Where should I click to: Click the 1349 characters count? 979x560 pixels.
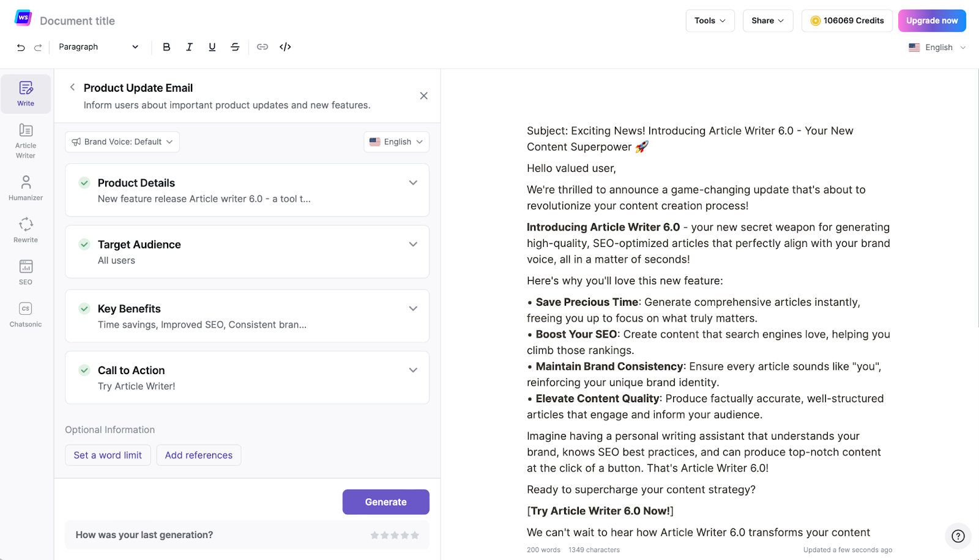[x=594, y=550]
